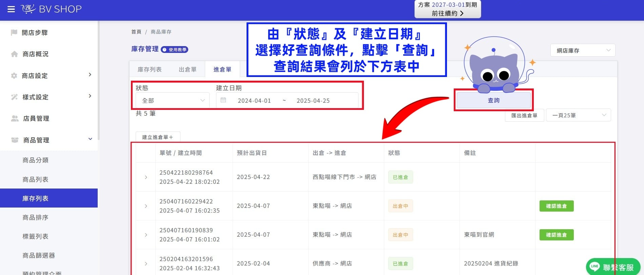Switch to the 出倉單 tab

point(188,70)
